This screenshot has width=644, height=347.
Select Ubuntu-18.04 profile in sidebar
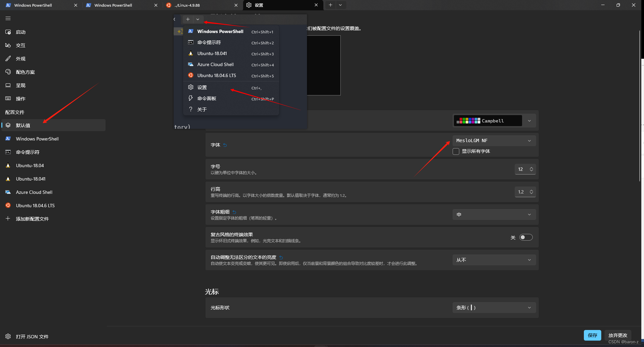pyautogui.click(x=53, y=165)
